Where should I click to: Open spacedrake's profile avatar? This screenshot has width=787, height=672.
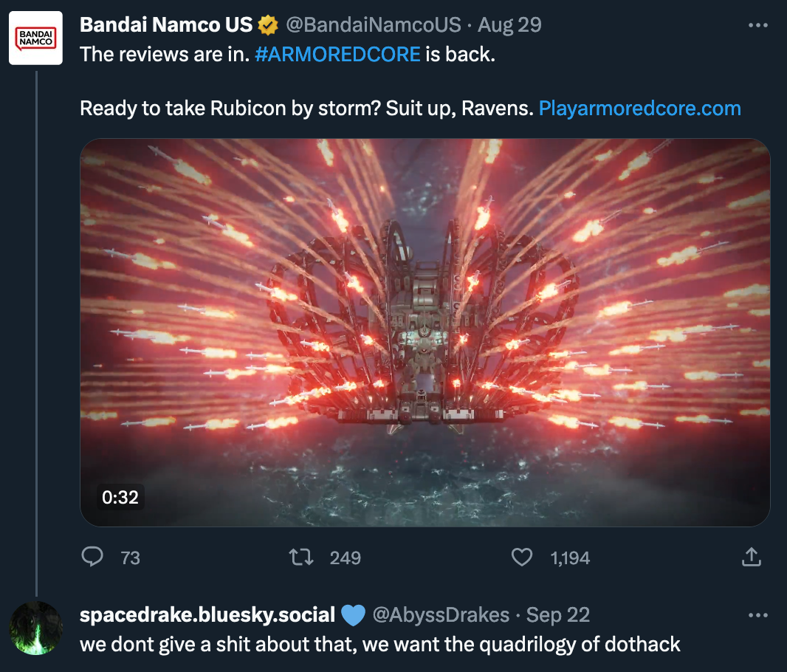click(35, 628)
